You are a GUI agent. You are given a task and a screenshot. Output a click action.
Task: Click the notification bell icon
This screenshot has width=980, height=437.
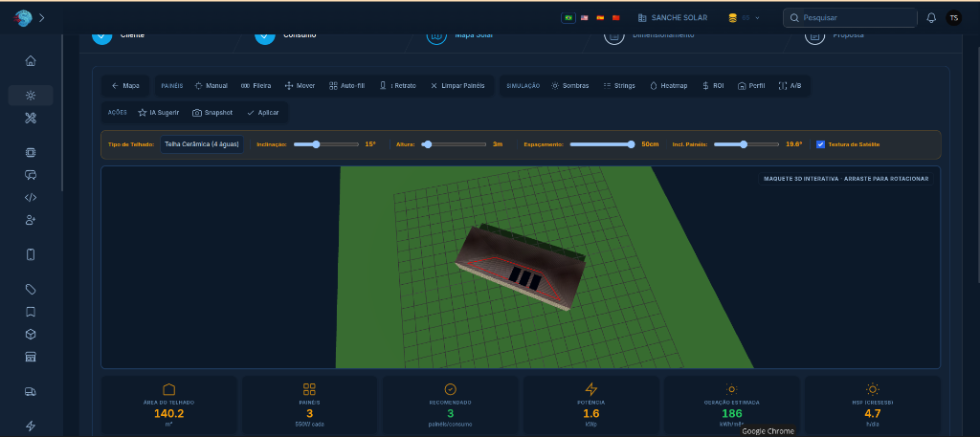(x=931, y=18)
